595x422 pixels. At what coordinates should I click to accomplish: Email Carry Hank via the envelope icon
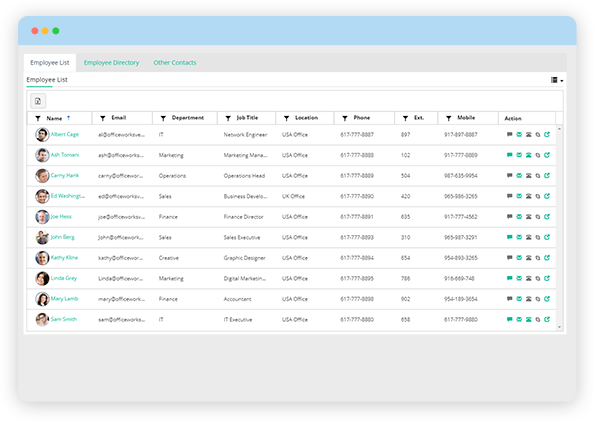[x=519, y=175]
